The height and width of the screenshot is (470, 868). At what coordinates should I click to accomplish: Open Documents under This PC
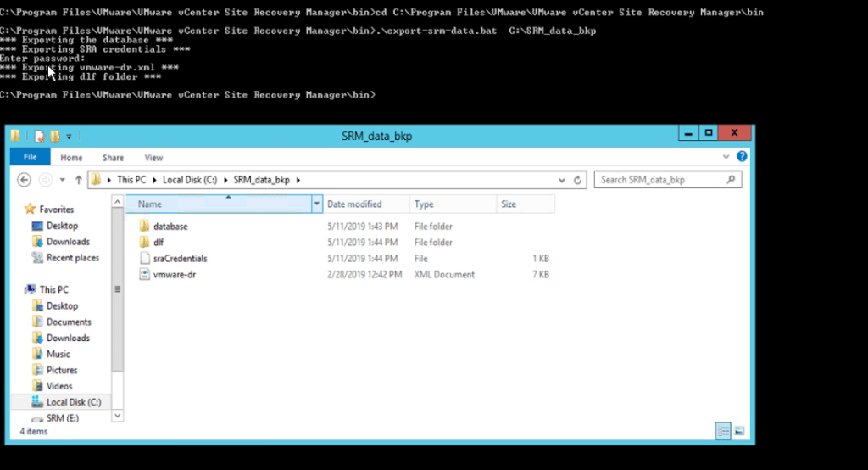[69, 322]
